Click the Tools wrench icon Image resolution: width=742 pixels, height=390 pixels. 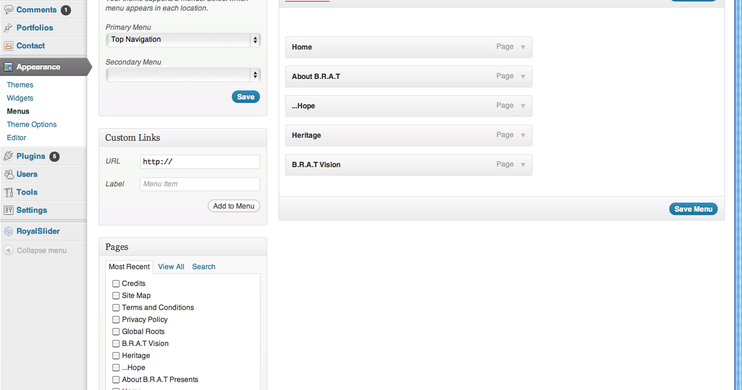pos(9,192)
